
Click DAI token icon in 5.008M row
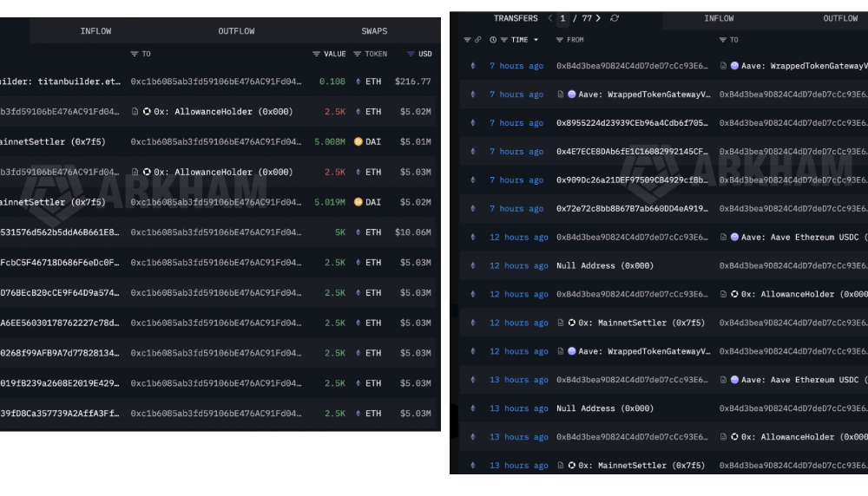coord(358,141)
